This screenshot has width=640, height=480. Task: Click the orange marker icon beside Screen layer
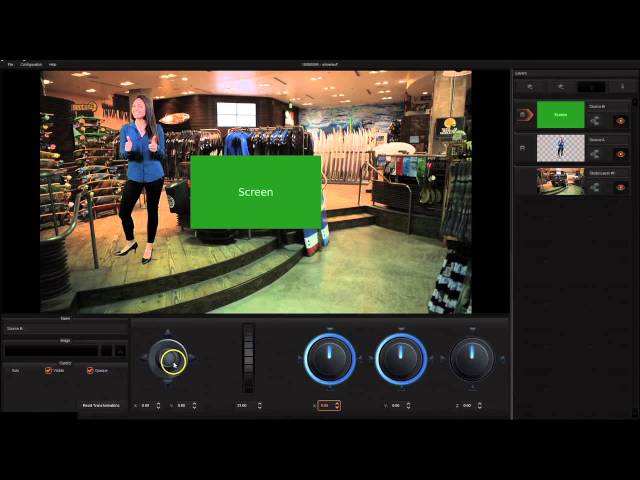click(x=525, y=115)
